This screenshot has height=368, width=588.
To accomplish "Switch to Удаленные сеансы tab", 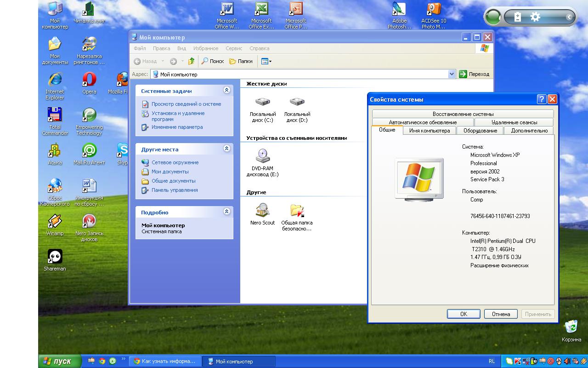I will [x=514, y=122].
